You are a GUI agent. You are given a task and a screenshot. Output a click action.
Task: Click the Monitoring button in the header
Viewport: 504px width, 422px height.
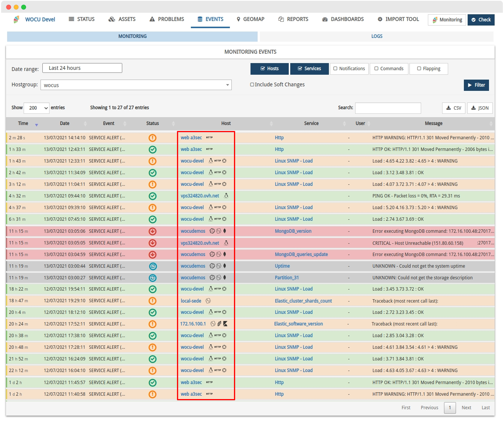(447, 20)
